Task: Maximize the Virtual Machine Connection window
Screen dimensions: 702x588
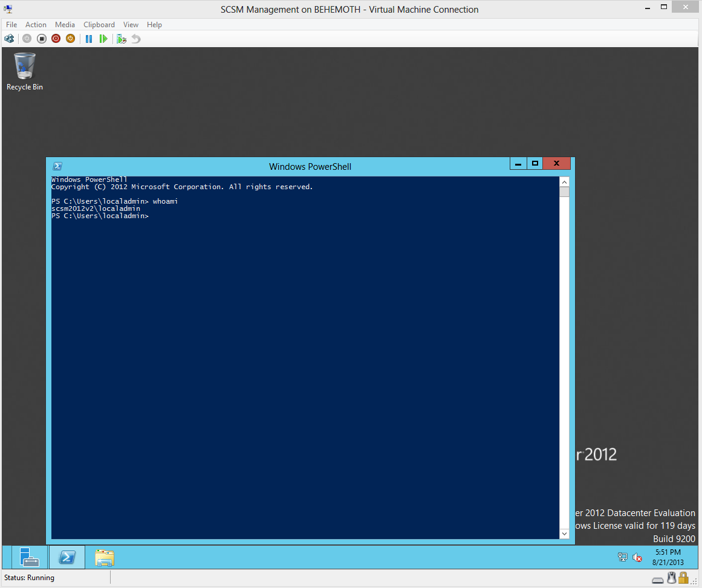Action: (664, 7)
